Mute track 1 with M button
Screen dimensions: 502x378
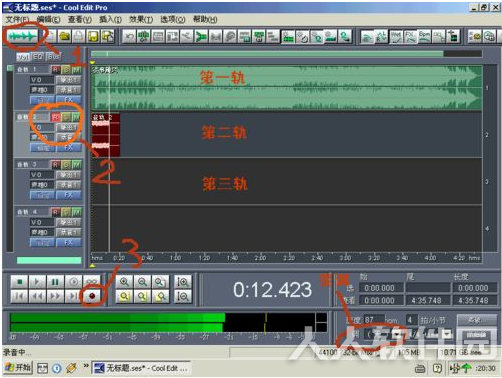click(77, 69)
